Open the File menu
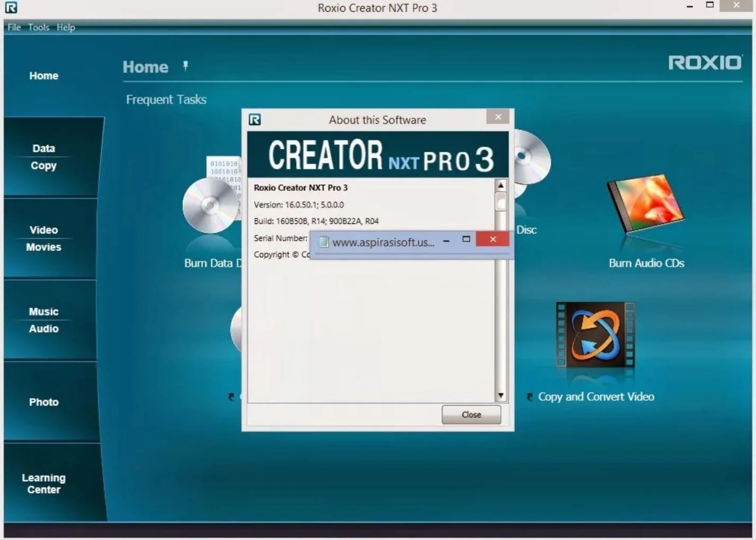 pos(14,27)
